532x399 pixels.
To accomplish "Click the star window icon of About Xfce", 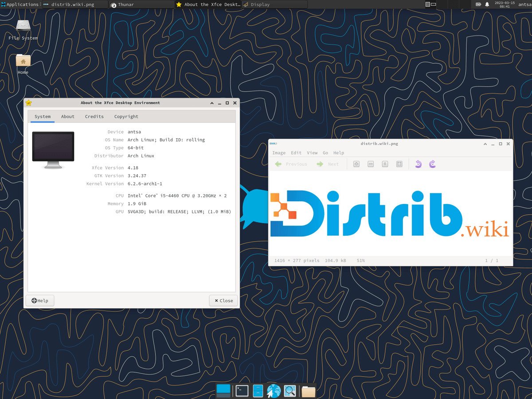I will pos(29,103).
